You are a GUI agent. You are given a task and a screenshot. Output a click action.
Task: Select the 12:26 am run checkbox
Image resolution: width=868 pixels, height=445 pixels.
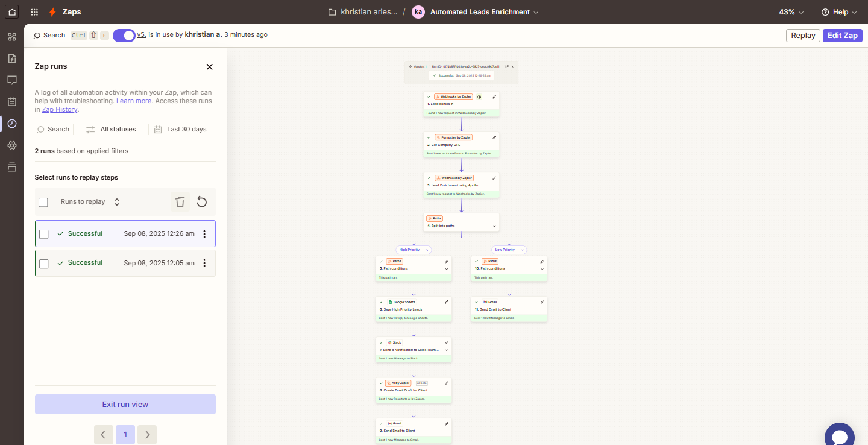click(x=44, y=234)
